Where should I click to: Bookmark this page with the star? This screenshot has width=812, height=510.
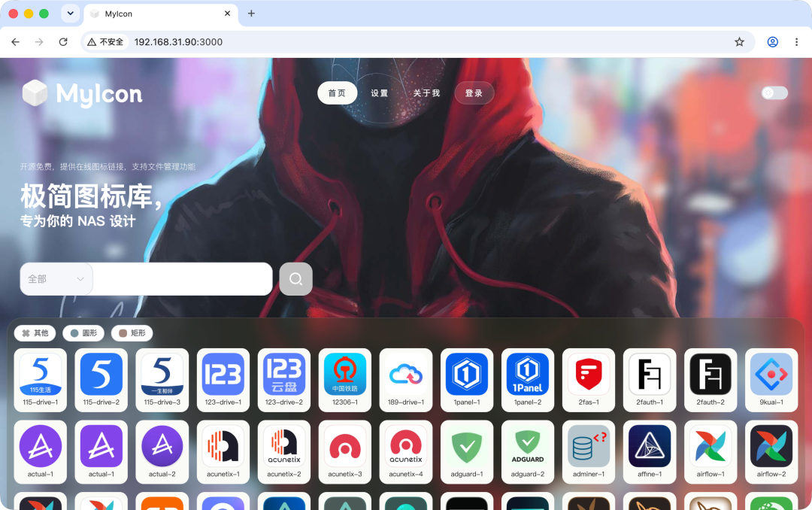coord(740,42)
